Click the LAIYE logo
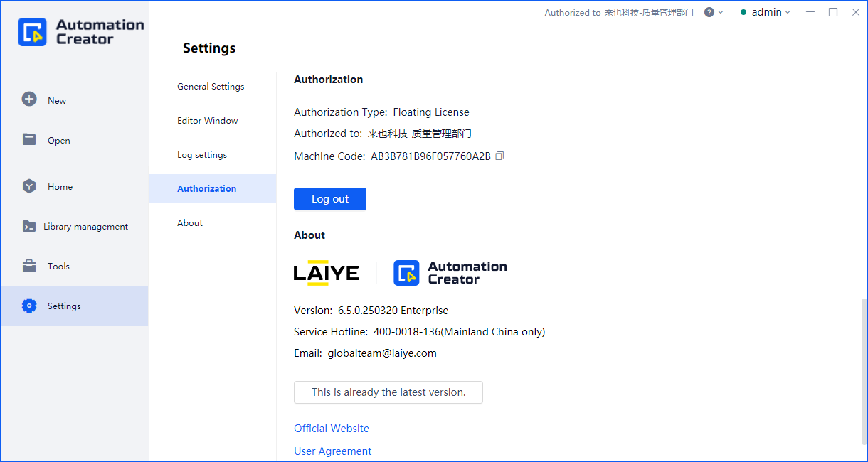868x462 pixels. (327, 273)
